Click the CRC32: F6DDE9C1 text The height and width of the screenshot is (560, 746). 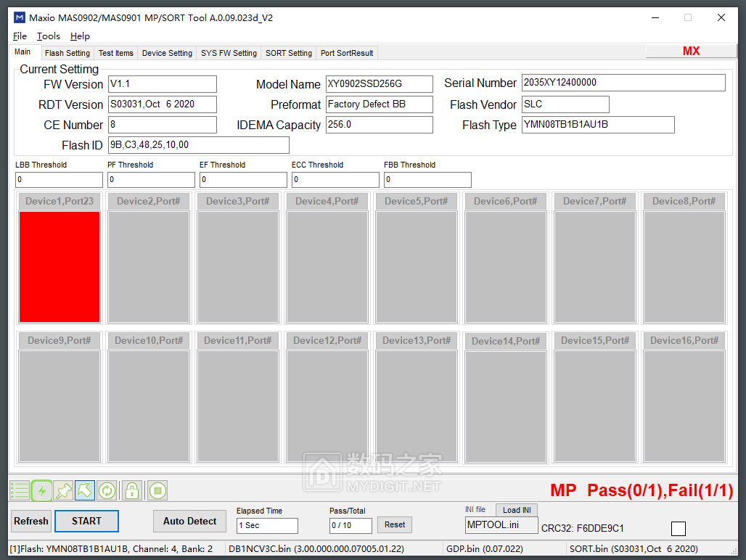tap(582, 528)
